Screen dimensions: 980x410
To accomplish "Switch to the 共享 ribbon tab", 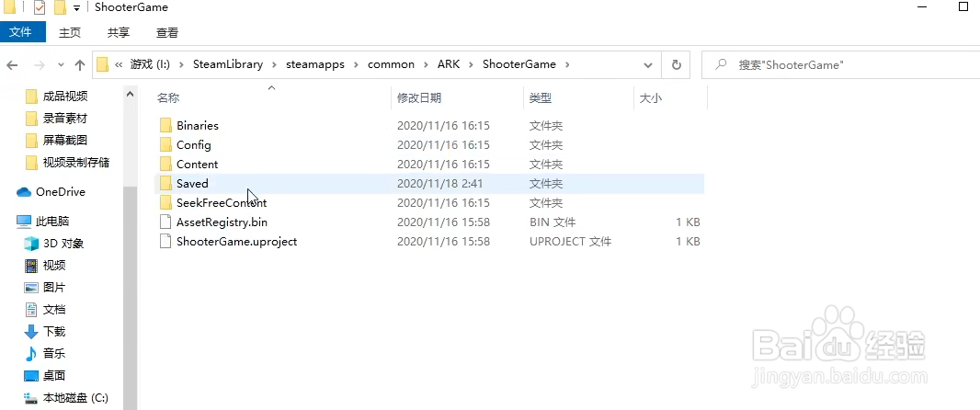I will [x=119, y=32].
